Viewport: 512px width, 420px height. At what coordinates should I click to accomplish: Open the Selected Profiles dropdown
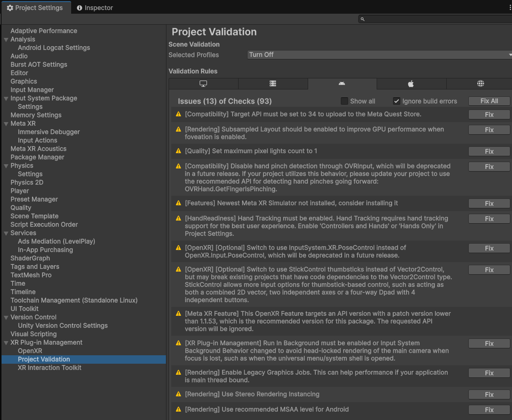click(379, 55)
